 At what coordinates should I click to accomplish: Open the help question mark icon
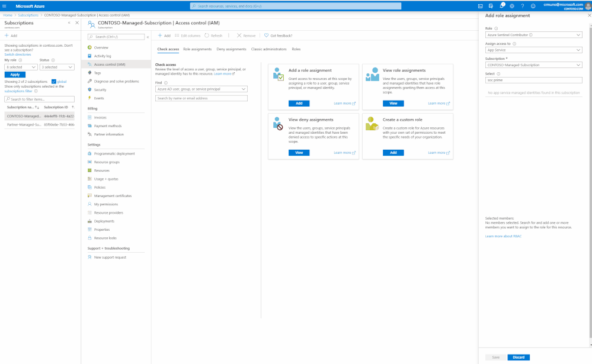point(523,6)
